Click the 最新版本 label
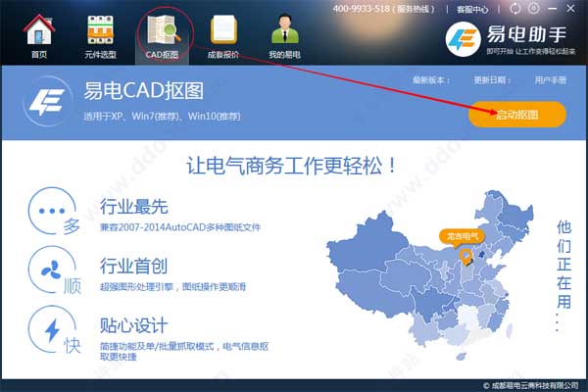The height and width of the screenshot is (392, 588). click(x=431, y=80)
